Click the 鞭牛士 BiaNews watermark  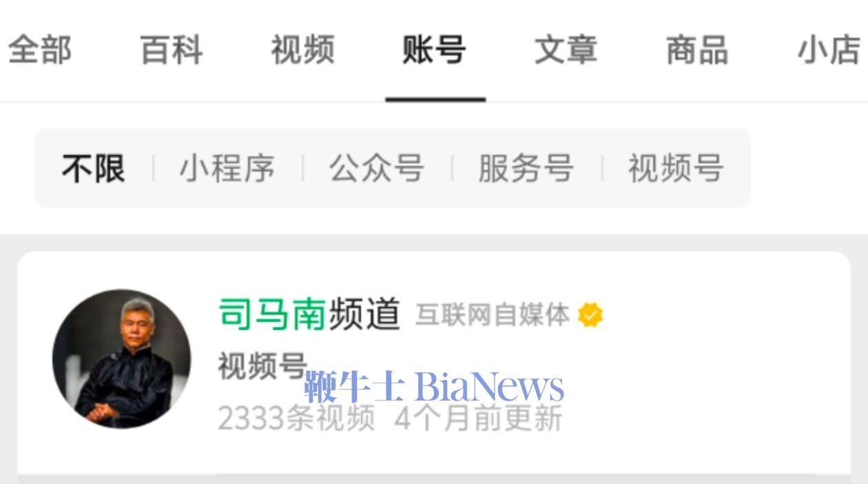point(434,387)
